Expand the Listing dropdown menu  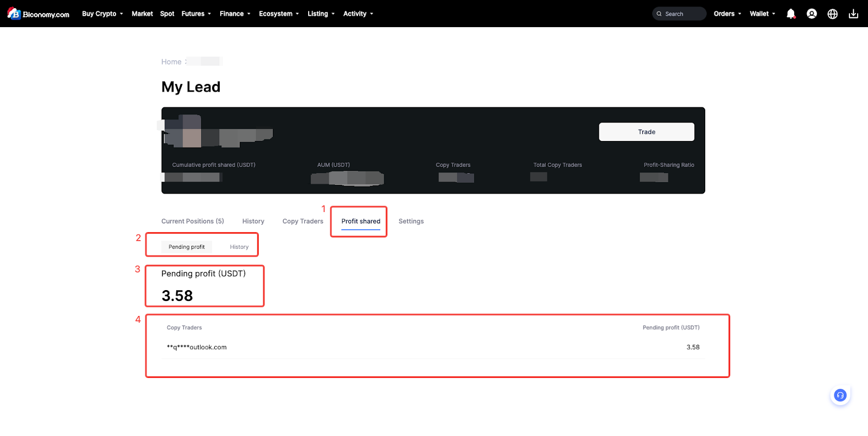[x=321, y=14]
